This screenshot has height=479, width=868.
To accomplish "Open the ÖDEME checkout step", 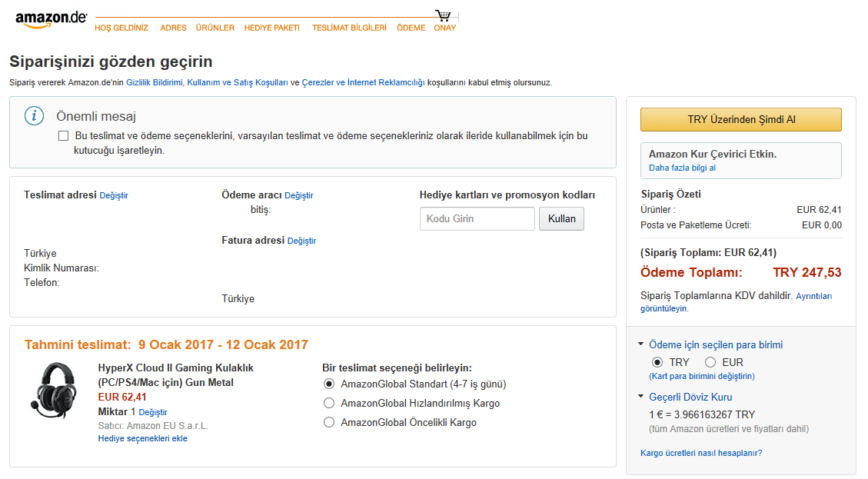I will pyautogui.click(x=411, y=28).
